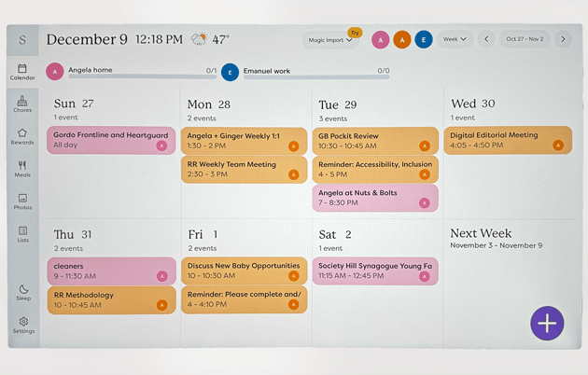The image size is (588, 375).
Task: Open the Chores section in sidebar
Action: point(22,104)
